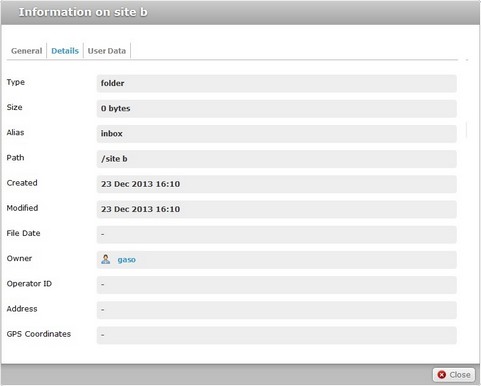The image size is (481, 386).
Task: Click the 'Address' label
Action: [x=22, y=309]
